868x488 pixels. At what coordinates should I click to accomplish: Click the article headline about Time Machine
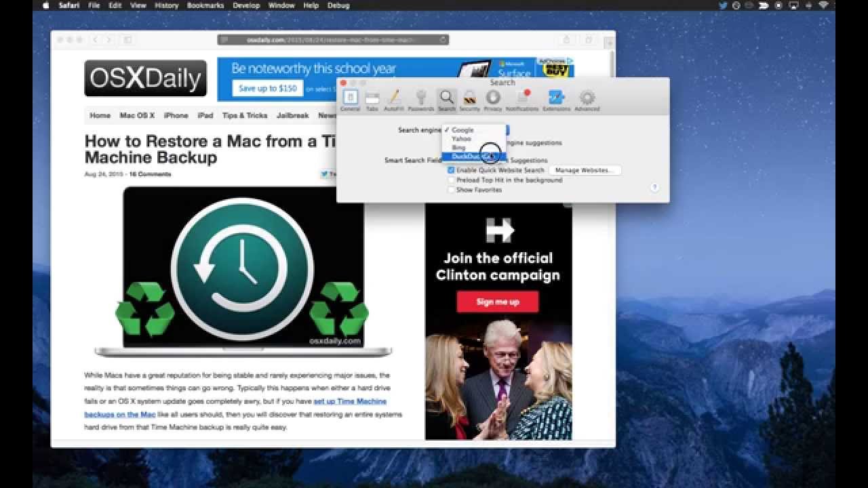click(211, 149)
